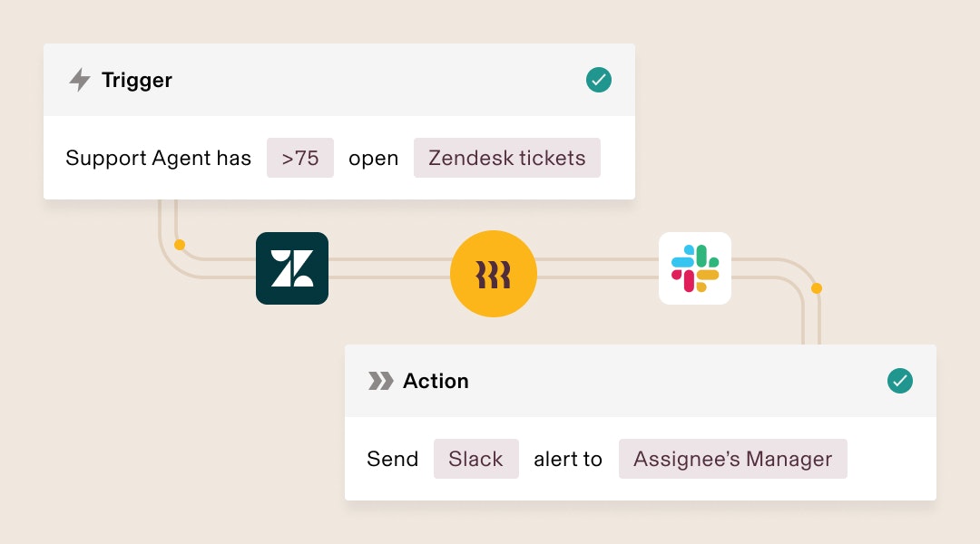Image resolution: width=980 pixels, height=544 pixels.
Task: Open the Zendesk tickets selector
Action: tap(507, 158)
